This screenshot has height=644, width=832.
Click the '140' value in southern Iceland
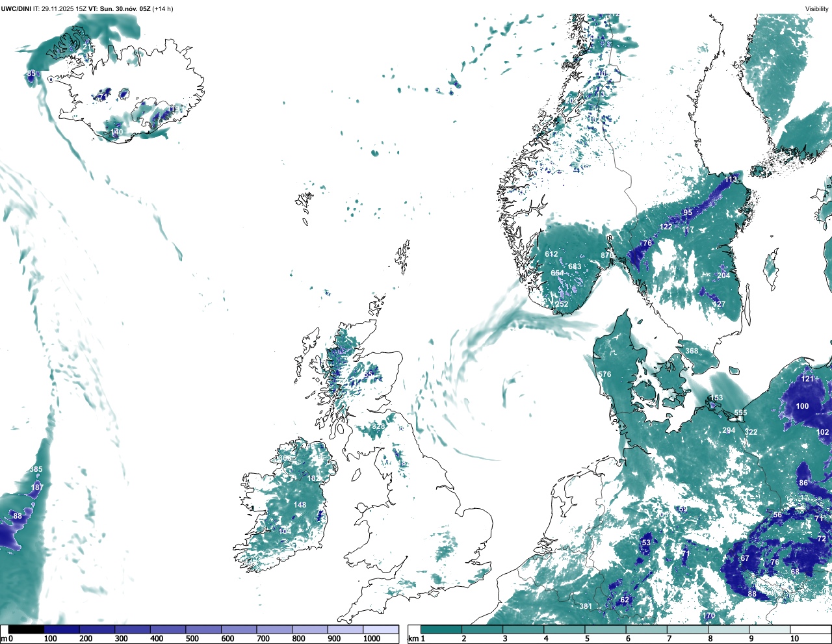click(116, 132)
